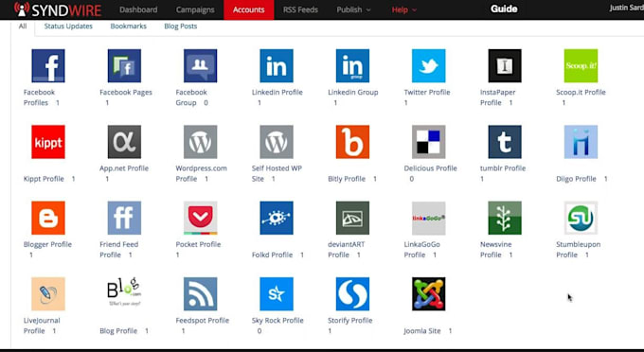Select the Facebook Pages icon
The image size is (644, 352).
(124, 65)
